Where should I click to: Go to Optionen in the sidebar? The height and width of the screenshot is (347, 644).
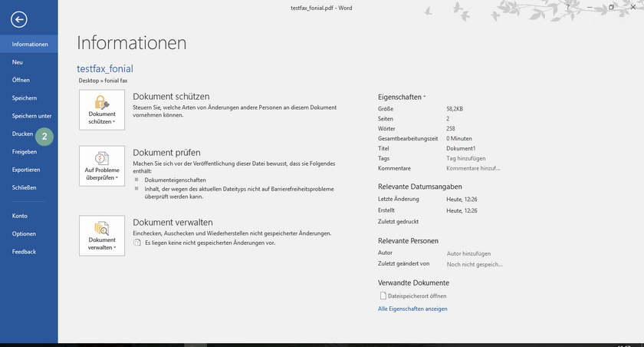[x=24, y=233]
